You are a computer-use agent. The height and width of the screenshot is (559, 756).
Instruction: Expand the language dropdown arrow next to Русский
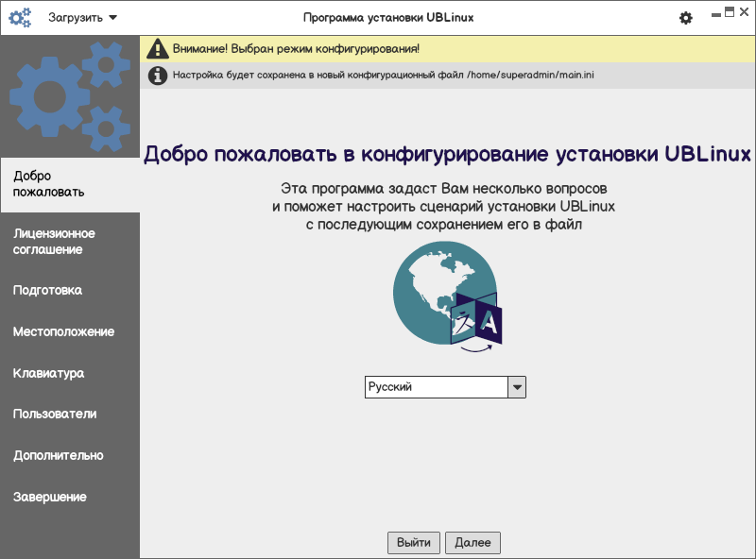coord(517,387)
